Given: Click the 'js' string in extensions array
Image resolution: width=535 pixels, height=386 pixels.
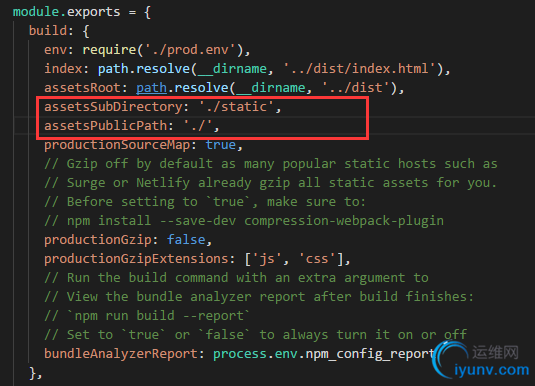Looking at the screenshot, I should 267,259.
